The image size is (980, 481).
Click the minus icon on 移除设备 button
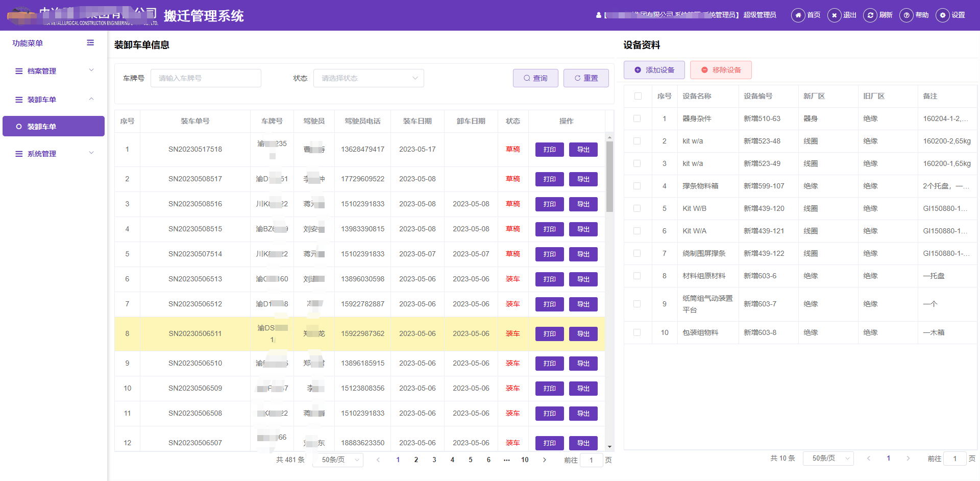(x=704, y=70)
